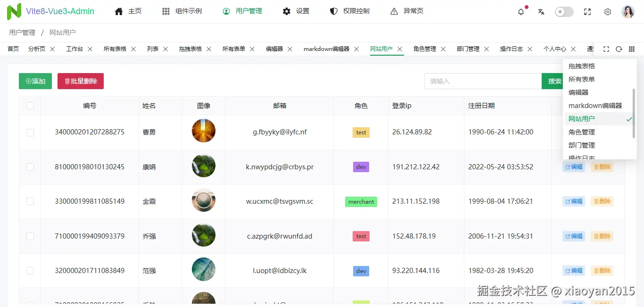The height and width of the screenshot is (307, 644).
Task: Delete the 金霞 user row
Action: pos(602,201)
